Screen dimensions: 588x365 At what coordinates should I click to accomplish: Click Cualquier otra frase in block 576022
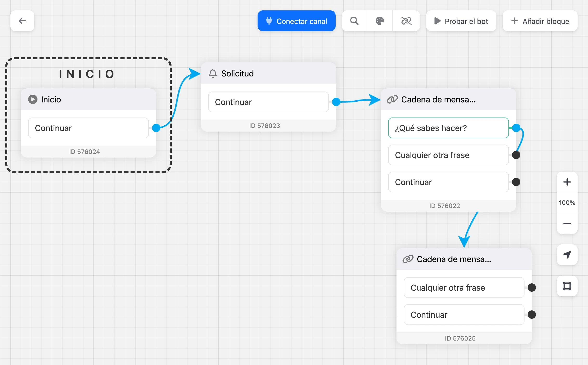click(449, 155)
